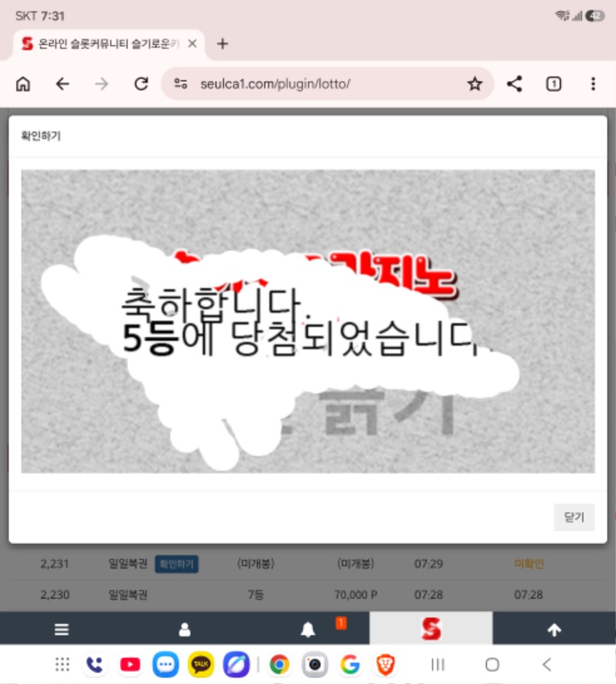Open the Messages app in dock
Screen dimensions: 616x684
coord(166,665)
